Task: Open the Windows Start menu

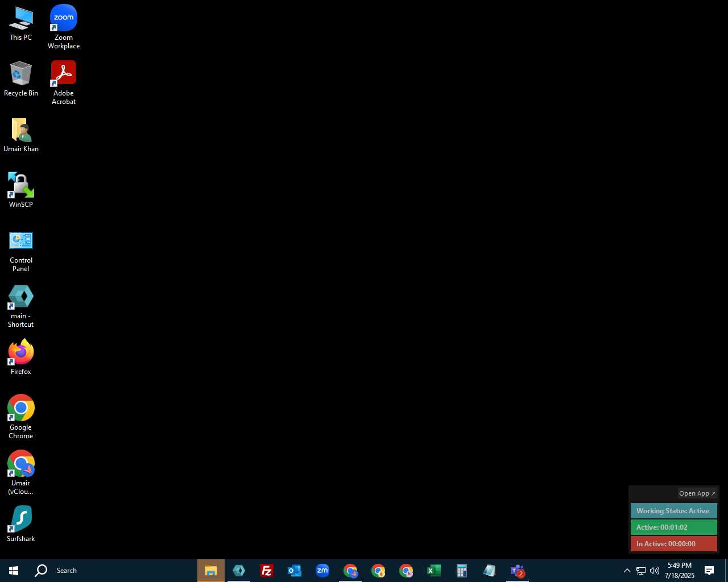Action: [14, 571]
